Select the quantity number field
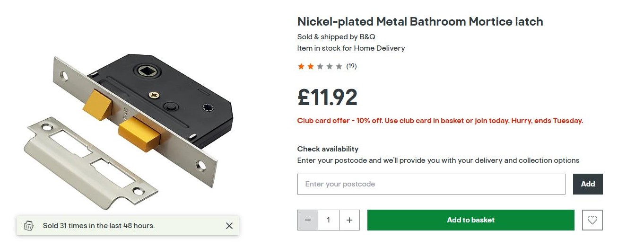644x248 pixels. 329,220
